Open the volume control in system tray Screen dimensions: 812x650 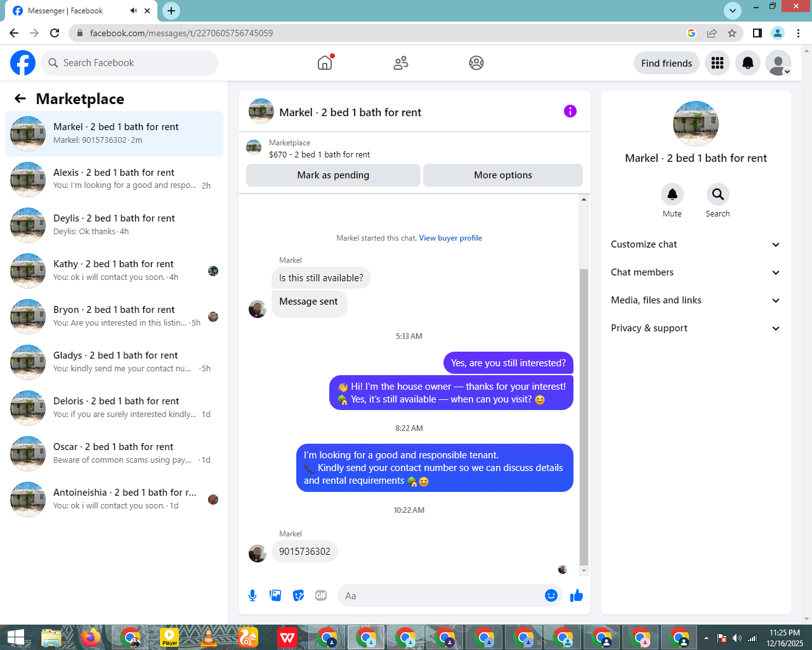(737, 638)
